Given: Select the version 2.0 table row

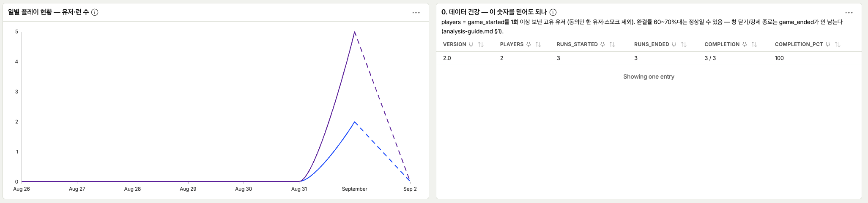Looking at the screenshot, I should 649,58.
